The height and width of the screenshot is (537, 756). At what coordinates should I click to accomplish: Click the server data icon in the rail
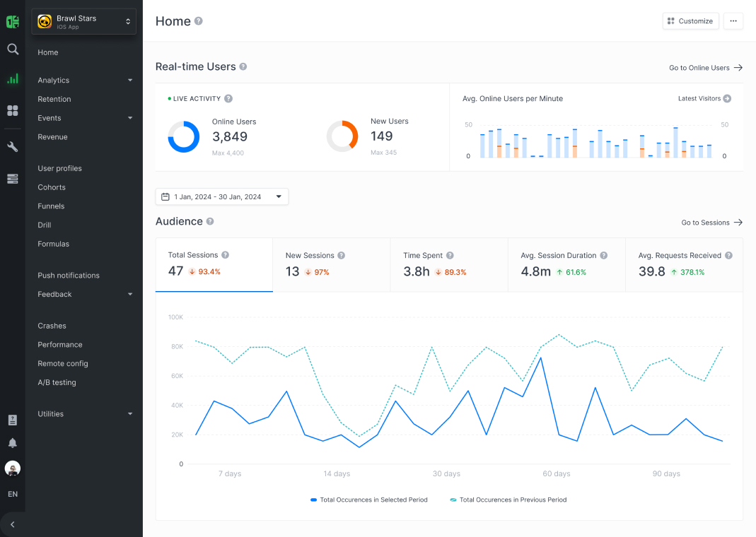12,179
